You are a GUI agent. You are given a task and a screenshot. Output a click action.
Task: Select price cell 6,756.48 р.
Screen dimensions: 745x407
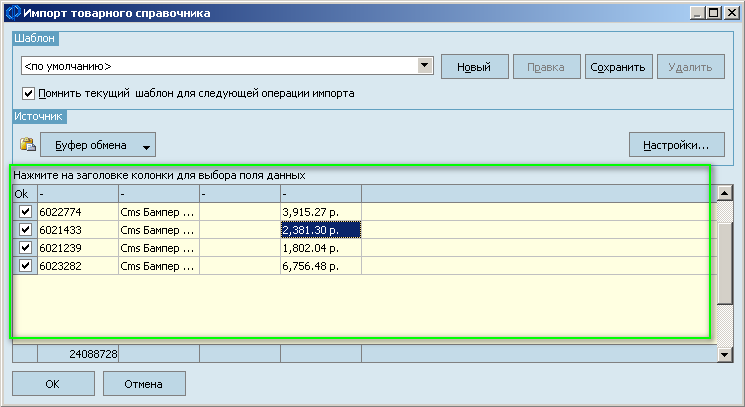(321, 266)
